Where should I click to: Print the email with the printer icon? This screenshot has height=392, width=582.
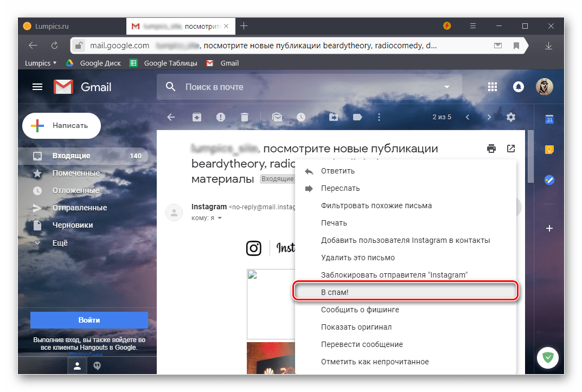491,148
